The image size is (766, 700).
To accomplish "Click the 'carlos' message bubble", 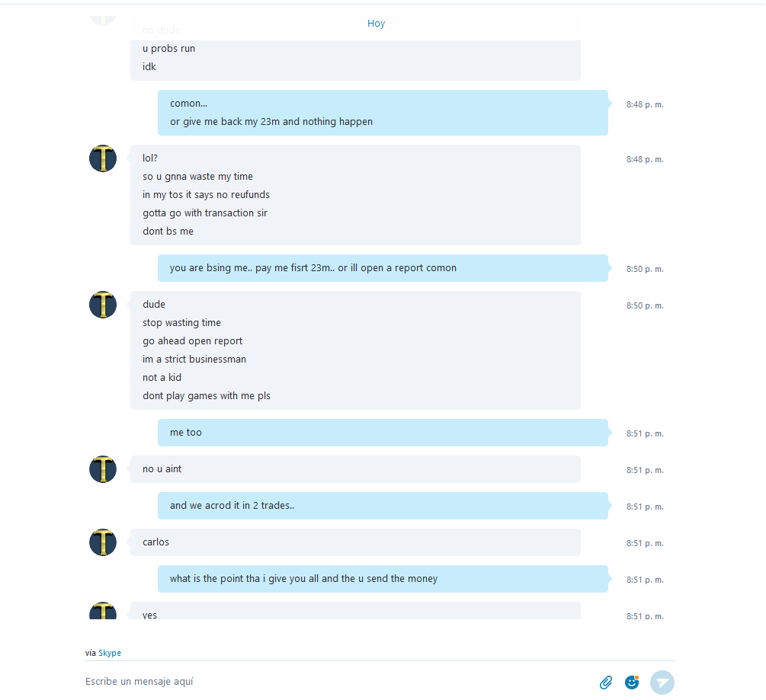I will click(355, 542).
